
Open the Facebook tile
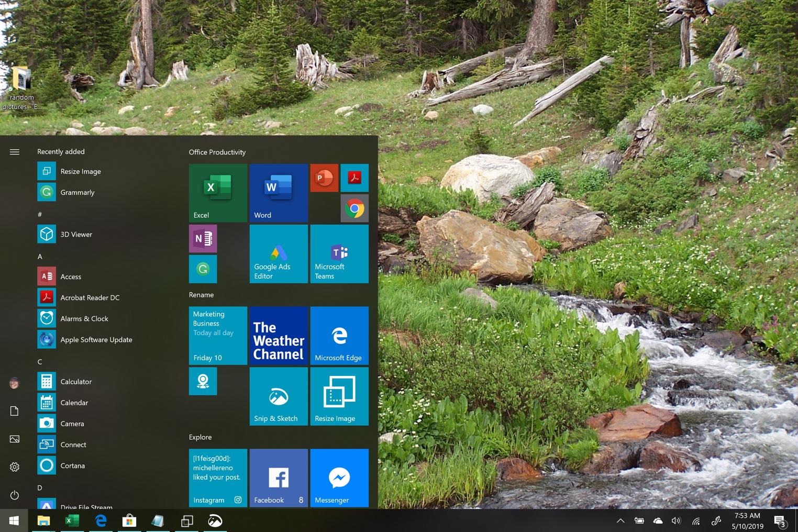tap(279, 478)
